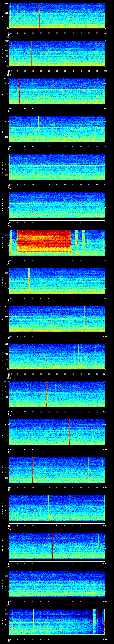Viewport: 114px width, 644px height.
Task: Open the spectrogram panel starting at 22:16:00
Action: pos(57,584)
